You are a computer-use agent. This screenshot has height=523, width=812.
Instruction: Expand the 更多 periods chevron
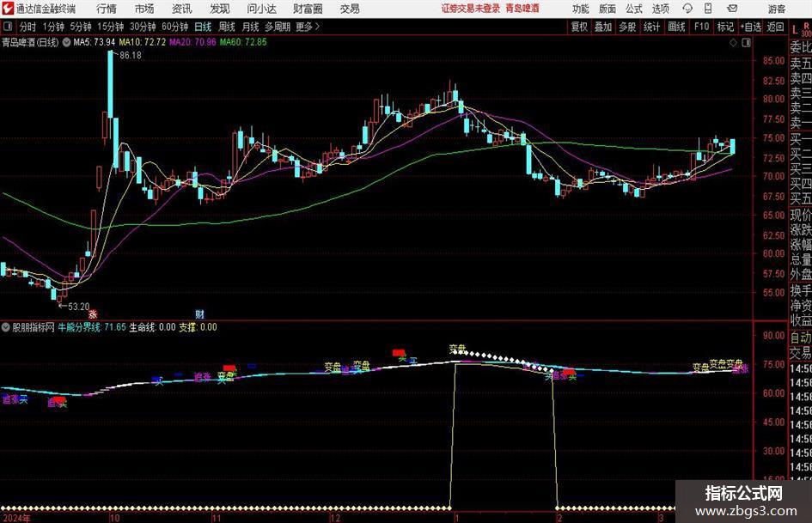point(308,27)
